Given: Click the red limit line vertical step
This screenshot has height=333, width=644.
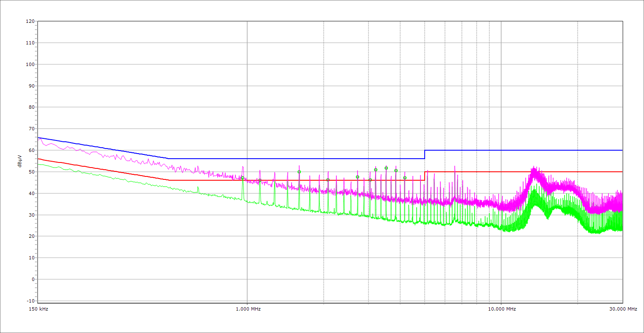Looking at the screenshot, I should 425,176.
